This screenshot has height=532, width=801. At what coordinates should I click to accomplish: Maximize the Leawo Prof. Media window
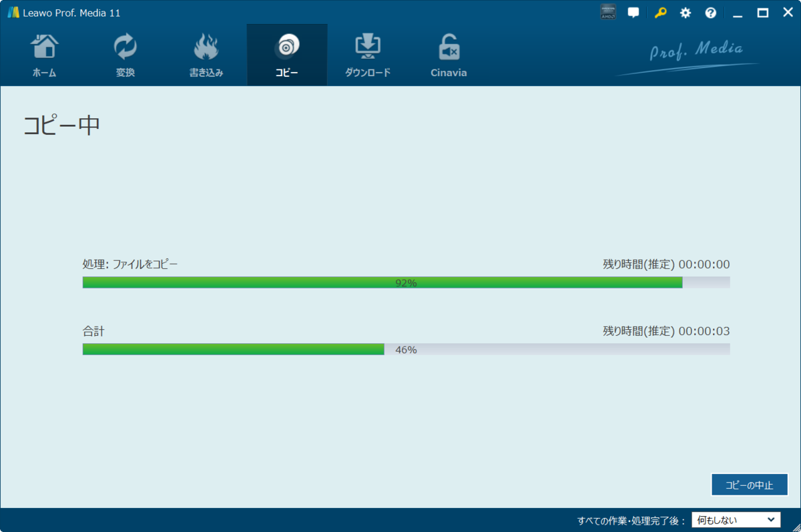coord(762,13)
